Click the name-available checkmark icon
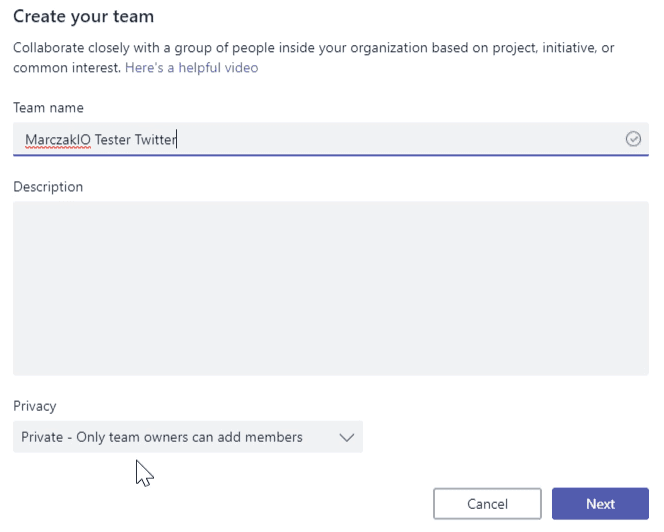The image size is (664, 532). (632, 140)
